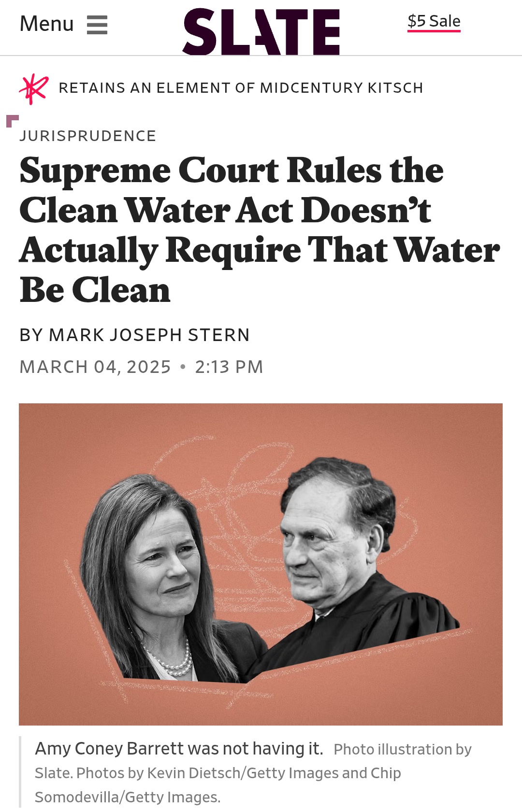Open the Jurisprudence section link
This screenshot has width=522, height=812.
tap(88, 136)
